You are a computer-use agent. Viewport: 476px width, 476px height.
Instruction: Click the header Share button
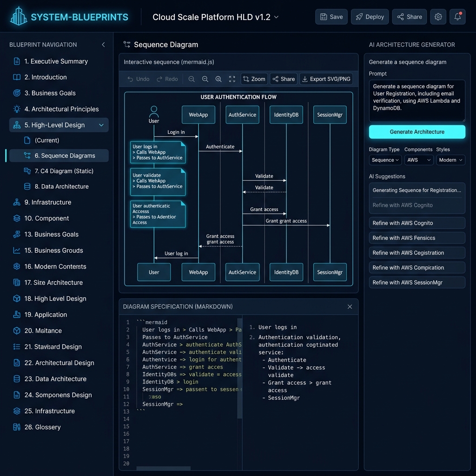click(409, 17)
